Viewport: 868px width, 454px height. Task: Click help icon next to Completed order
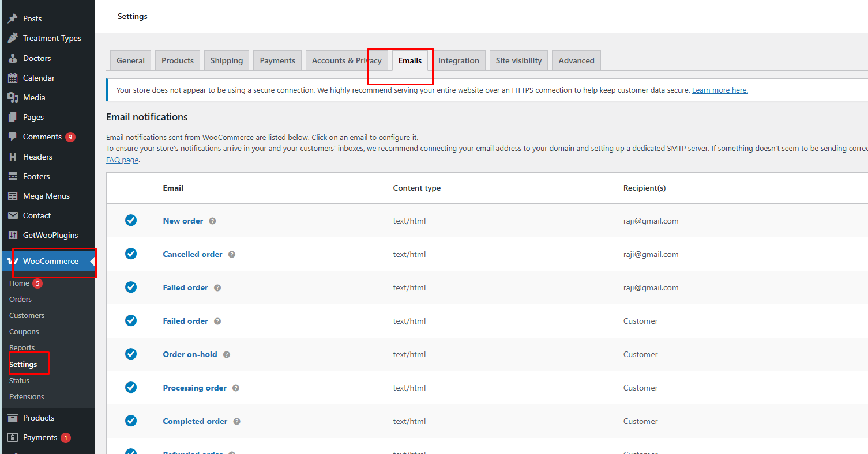(x=237, y=421)
